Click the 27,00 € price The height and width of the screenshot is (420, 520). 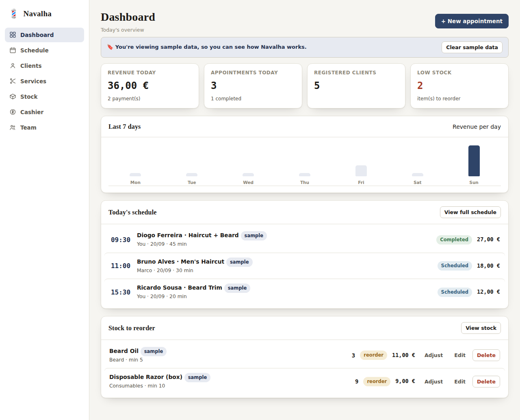coord(488,240)
